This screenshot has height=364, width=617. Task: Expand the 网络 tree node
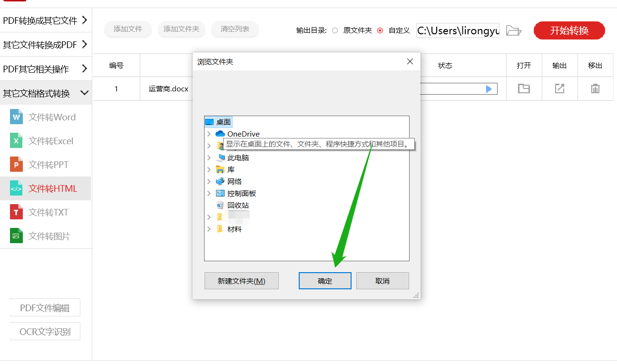click(x=209, y=181)
